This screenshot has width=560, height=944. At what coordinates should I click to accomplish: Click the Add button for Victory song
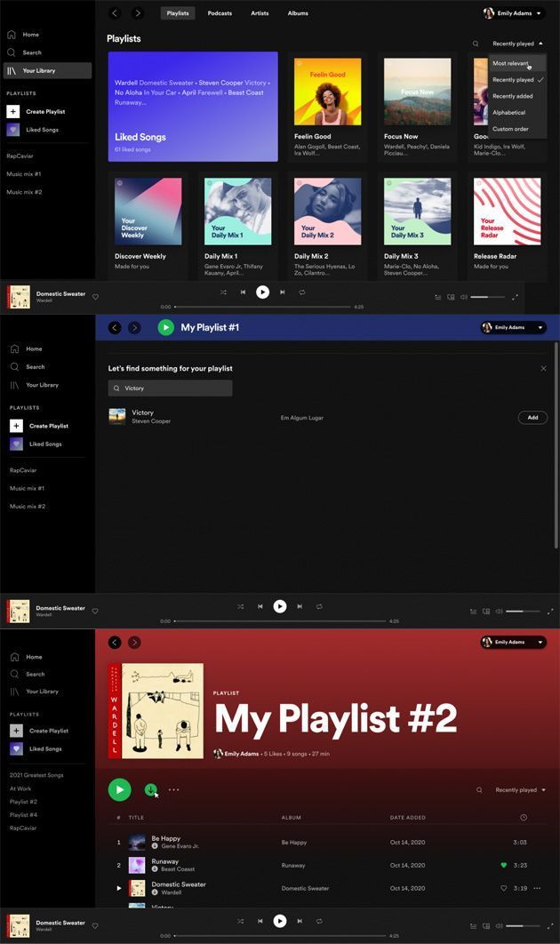click(532, 417)
